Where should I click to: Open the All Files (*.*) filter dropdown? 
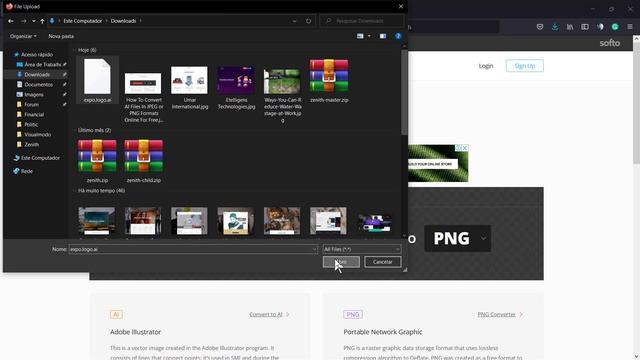point(362,249)
